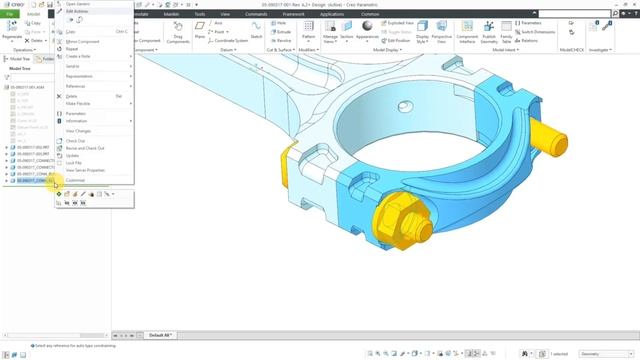Switch to the Framework ribbon tab
Image resolution: width=640 pixels, height=360 pixels.
tap(293, 14)
